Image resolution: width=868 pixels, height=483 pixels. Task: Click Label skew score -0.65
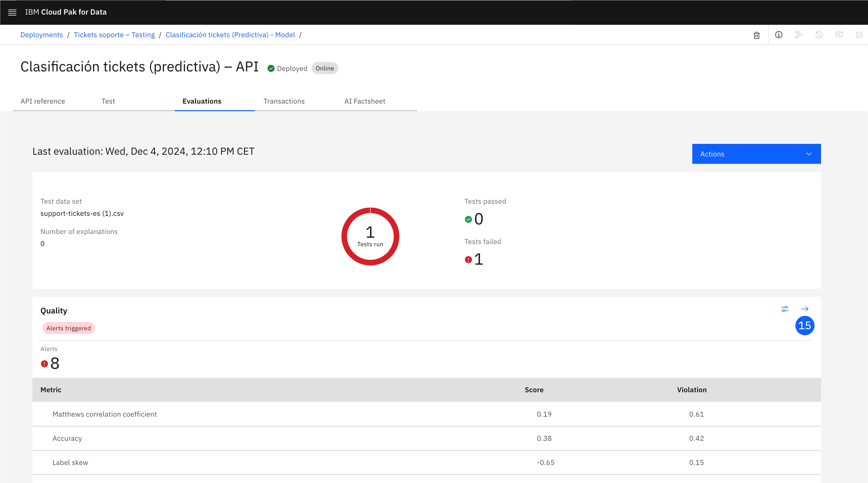tap(545, 463)
